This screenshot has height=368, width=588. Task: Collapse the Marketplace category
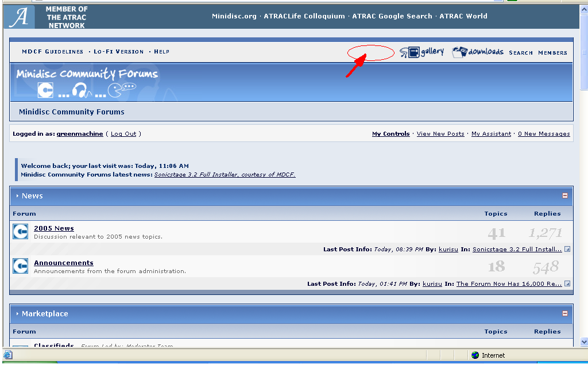565,313
